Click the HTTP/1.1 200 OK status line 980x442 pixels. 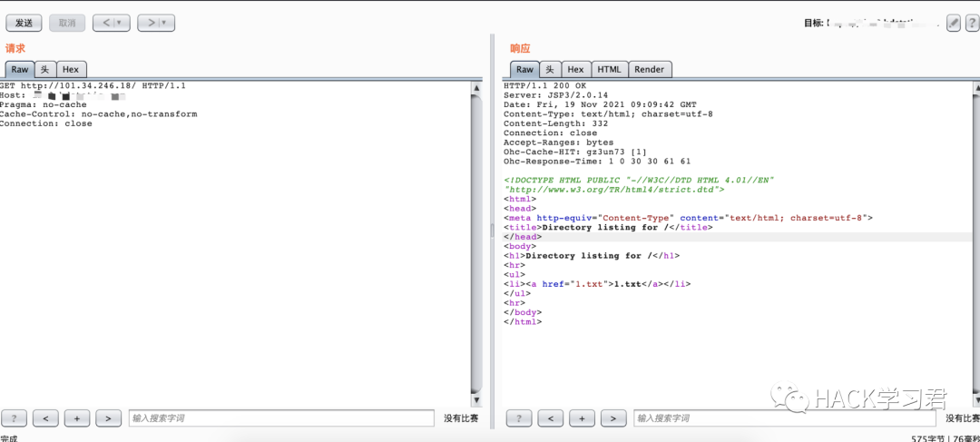click(x=545, y=85)
